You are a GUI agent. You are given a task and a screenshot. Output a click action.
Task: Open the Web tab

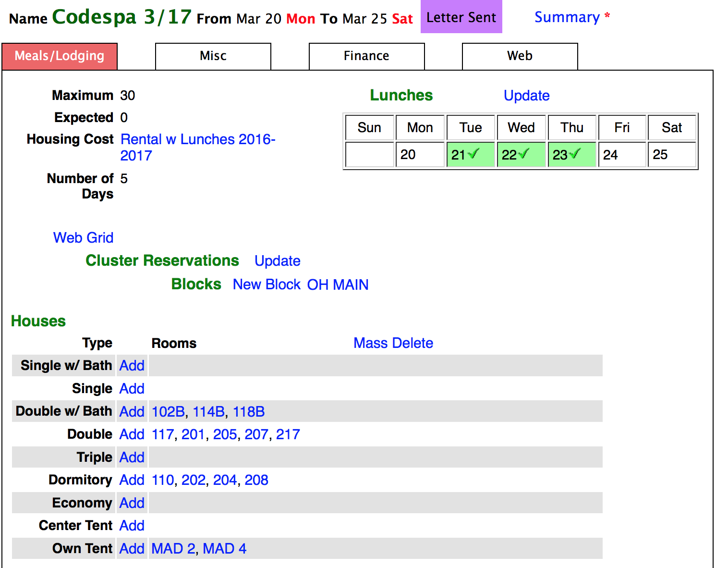520,56
